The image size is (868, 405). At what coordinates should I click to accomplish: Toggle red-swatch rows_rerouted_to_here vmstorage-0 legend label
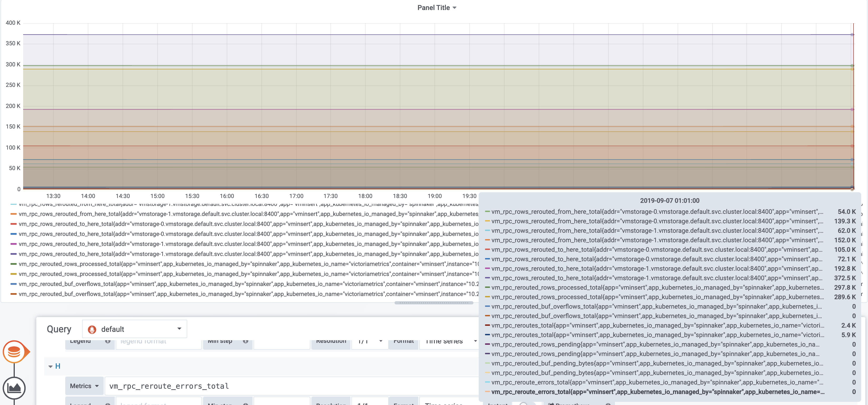(x=249, y=224)
